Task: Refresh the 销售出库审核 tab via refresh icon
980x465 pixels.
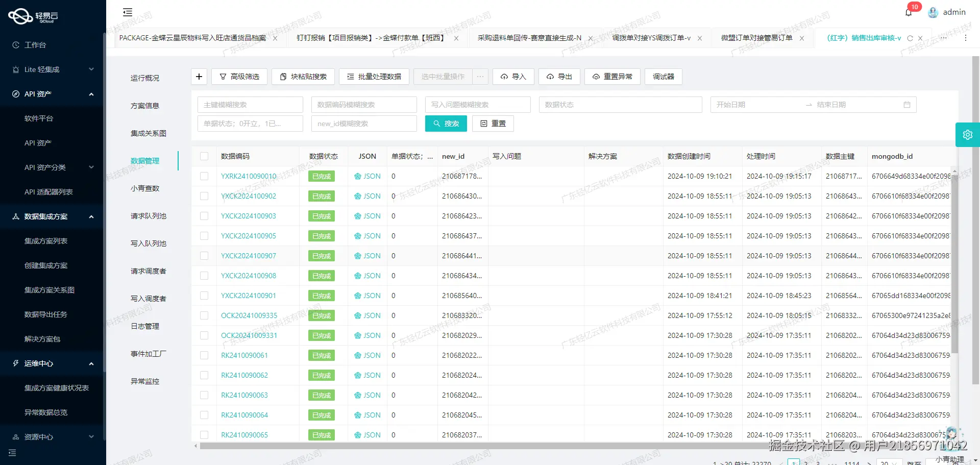Action: click(911, 38)
